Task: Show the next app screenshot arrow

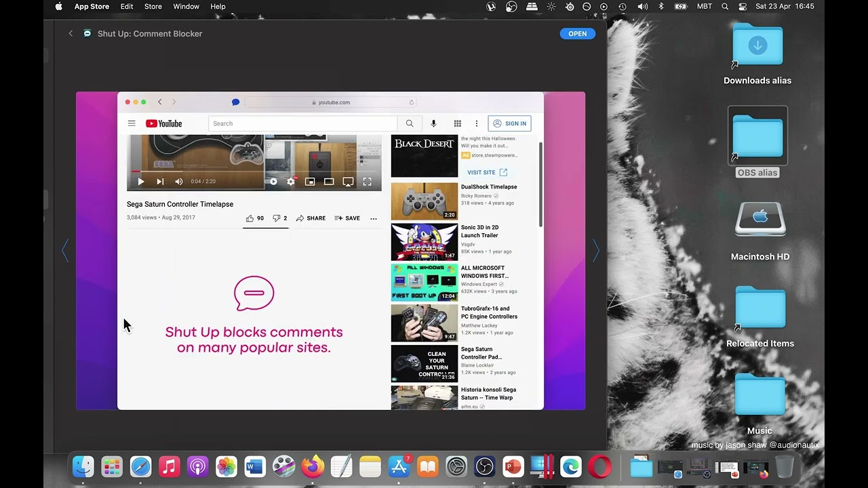Action: [x=596, y=250]
